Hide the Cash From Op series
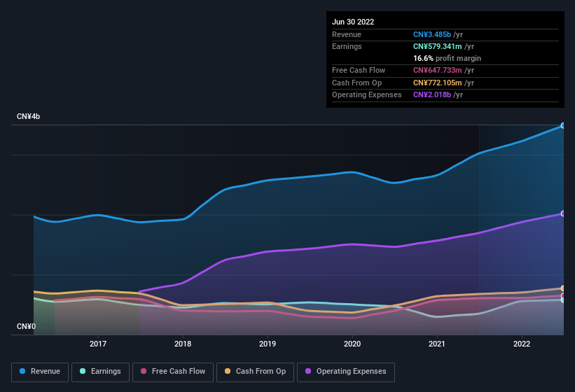Image resolution: width=575 pixels, height=392 pixels. (255, 372)
